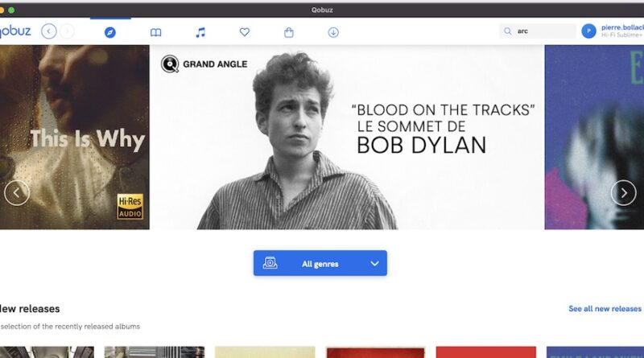Viewport: 644px width, 358px height.
Task: Open Favorites heart icon
Action: (245, 32)
